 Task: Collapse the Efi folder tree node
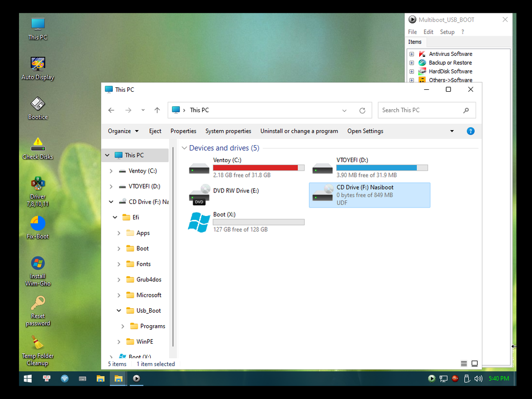click(x=115, y=217)
